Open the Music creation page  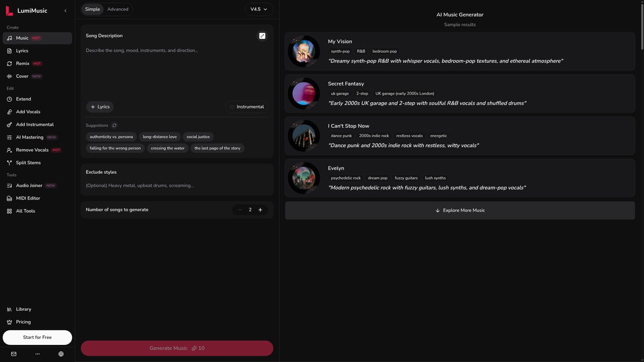pyautogui.click(x=37, y=38)
